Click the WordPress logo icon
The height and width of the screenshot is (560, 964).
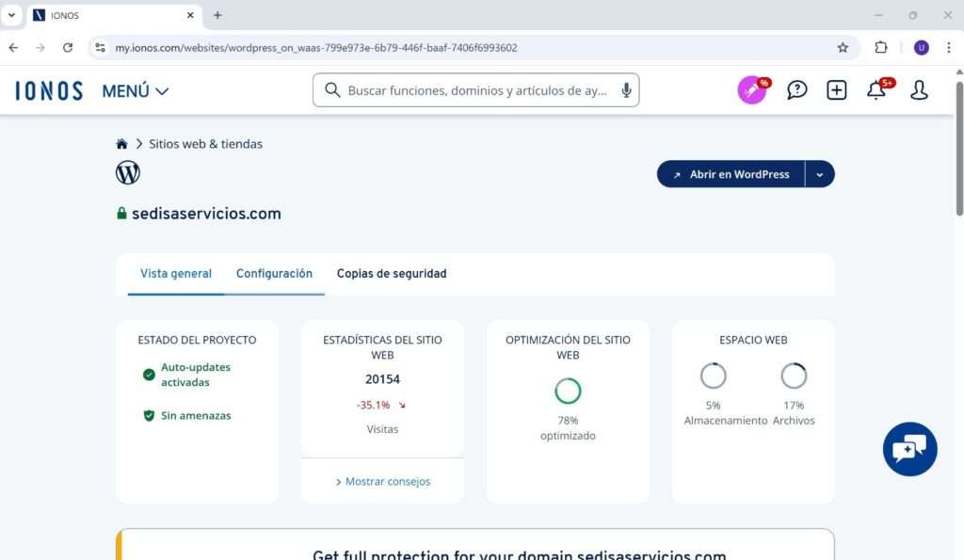128,173
